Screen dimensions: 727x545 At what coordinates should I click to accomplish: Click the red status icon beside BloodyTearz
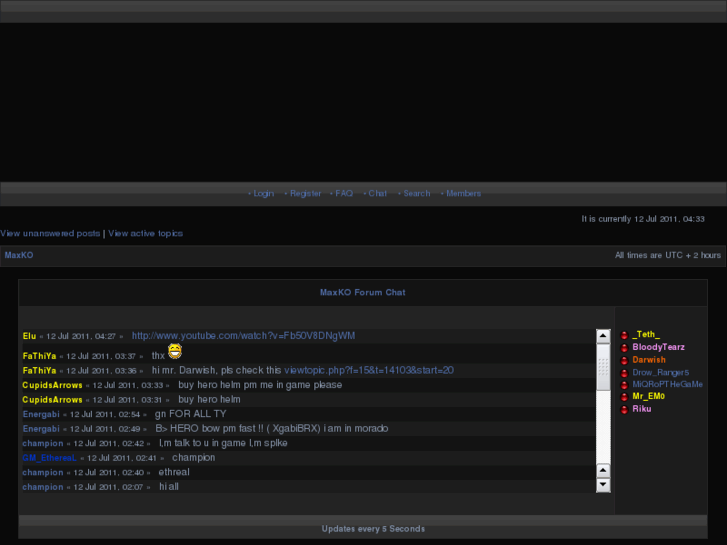[624, 348]
